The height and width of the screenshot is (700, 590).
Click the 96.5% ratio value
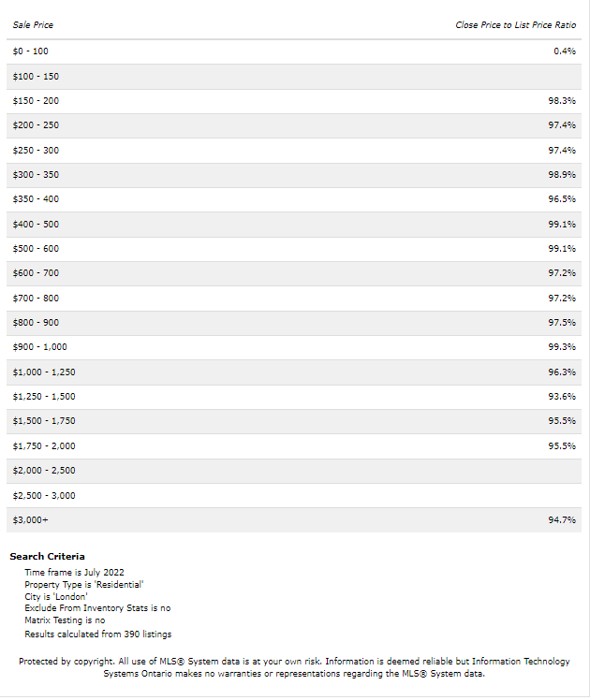pyautogui.click(x=563, y=199)
